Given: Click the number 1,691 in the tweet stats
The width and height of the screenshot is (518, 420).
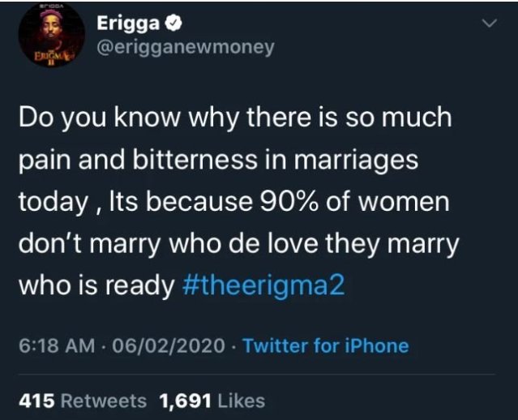Looking at the screenshot, I should [187, 400].
